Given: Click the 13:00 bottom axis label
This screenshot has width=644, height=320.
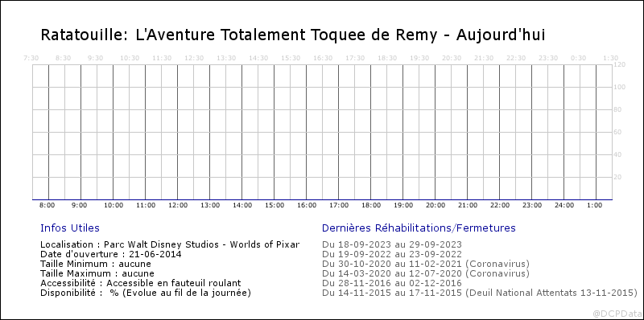Looking at the screenshot, I should (210, 205).
